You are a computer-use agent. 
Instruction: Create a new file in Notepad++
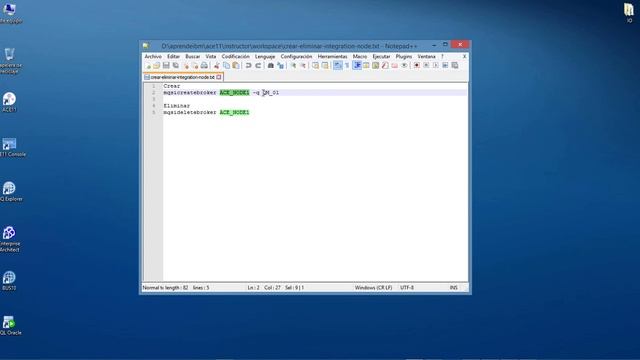tap(148, 66)
